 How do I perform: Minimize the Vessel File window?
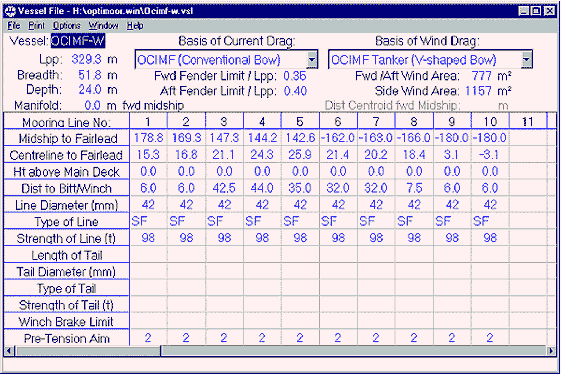point(523,11)
